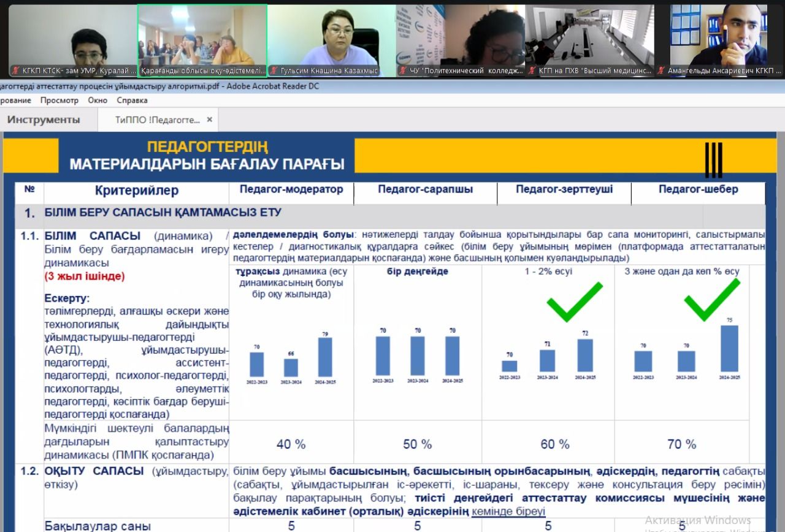Click the muted mic icon beside Гульсим Кнашина
The width and height of the screenshot is (785, 532).
(x=274, y=70)
